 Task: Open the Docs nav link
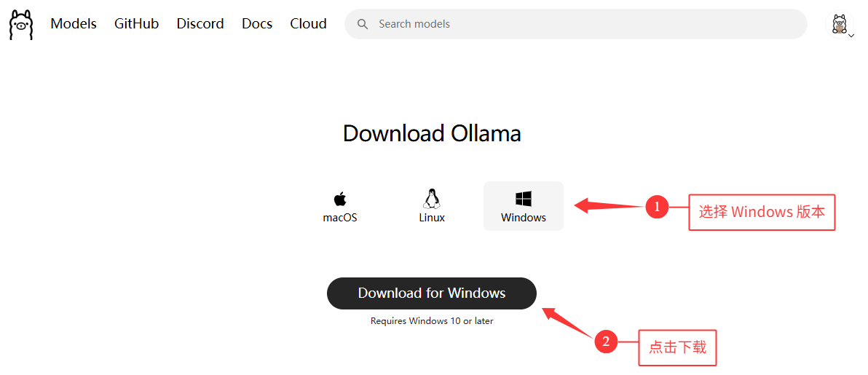[x=257, y=24]
